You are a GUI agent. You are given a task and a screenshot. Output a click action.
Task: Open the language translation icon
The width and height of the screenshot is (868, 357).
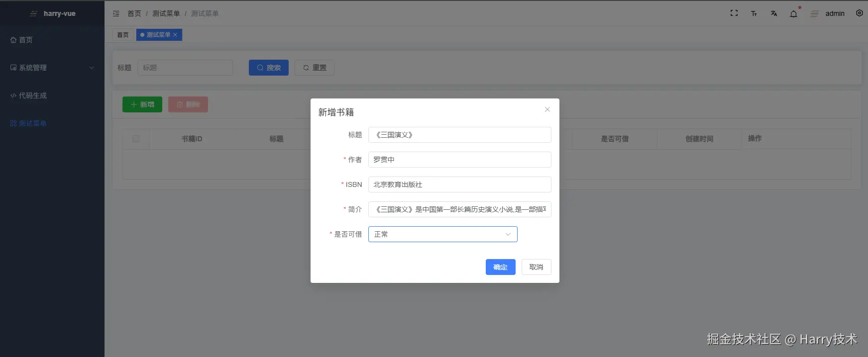(x=773, y=13)
